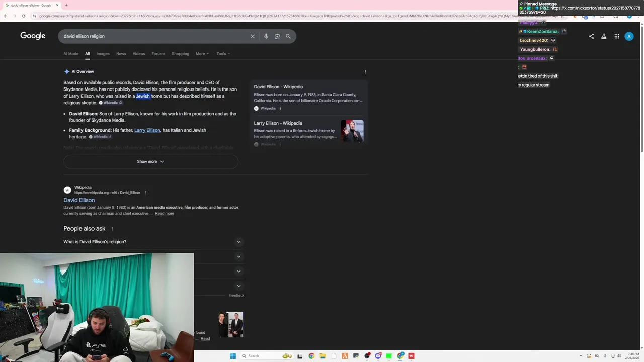This screenshot has height=362, width=644.
Task: Switch to Shopping tab
Action: (180, 54)
